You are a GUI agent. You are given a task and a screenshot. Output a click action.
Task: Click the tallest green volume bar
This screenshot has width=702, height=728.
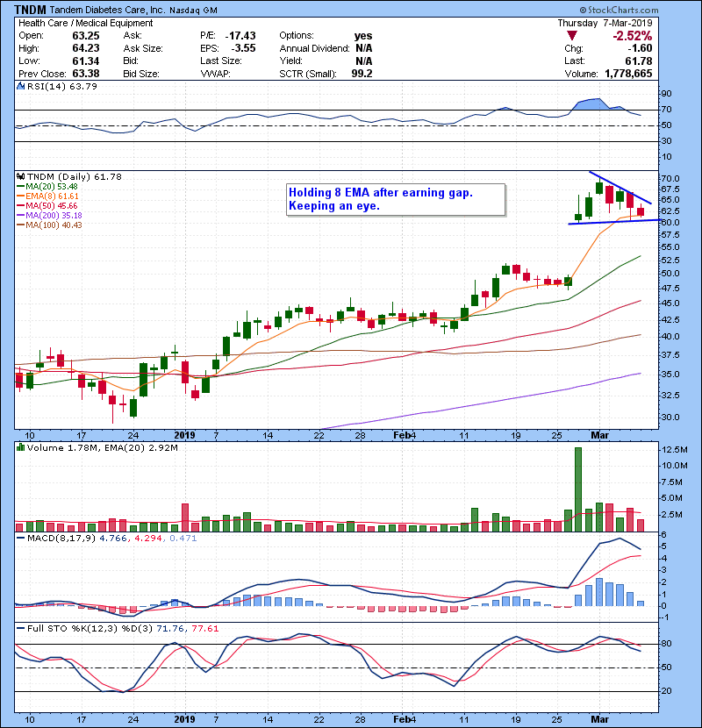pyautogui.click(x=578, y=489)
